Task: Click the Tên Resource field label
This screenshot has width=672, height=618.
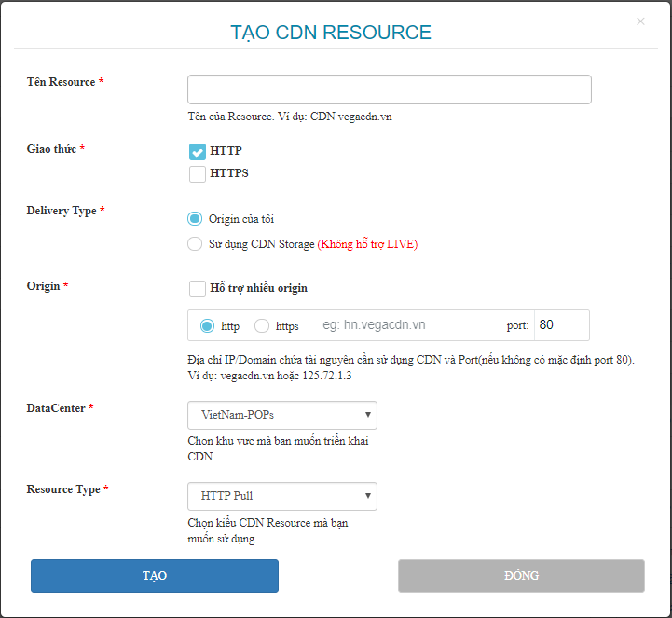Action: click(x=62, y=82)
